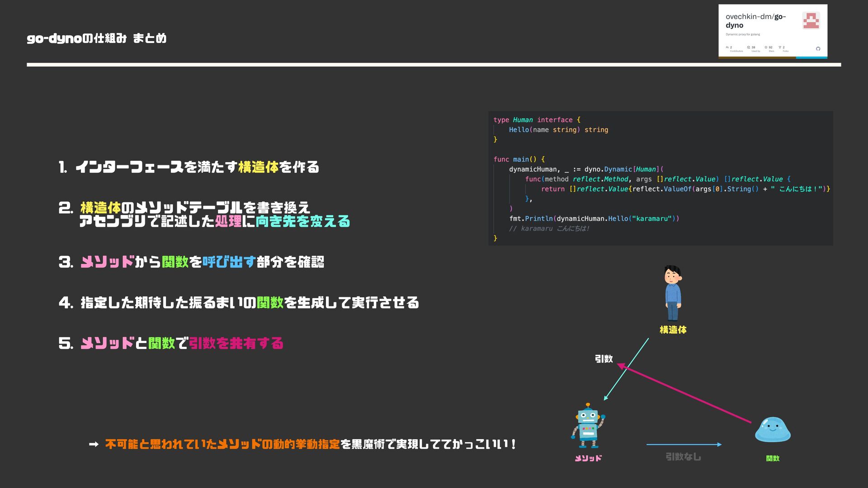Click the fork icon in repo card

click(780, 47)
